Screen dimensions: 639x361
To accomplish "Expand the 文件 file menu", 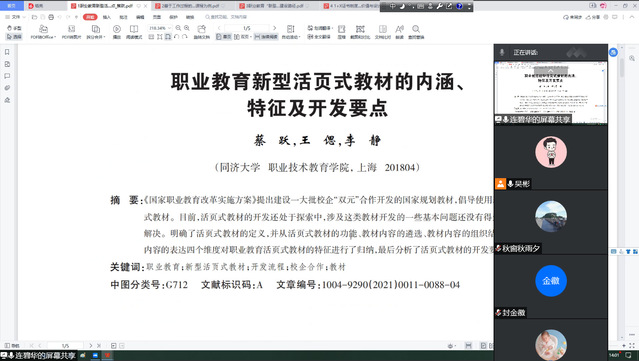I will [15, 17].
